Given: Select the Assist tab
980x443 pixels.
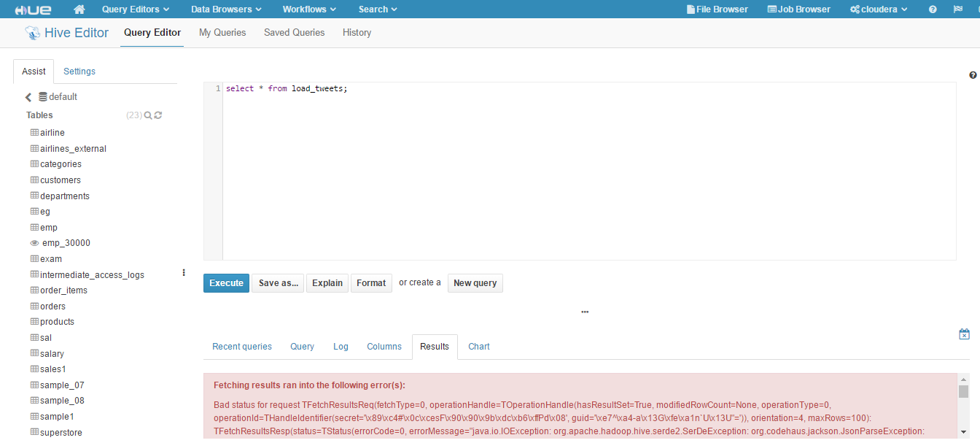Looking at the screenshot, I should 34,72.
